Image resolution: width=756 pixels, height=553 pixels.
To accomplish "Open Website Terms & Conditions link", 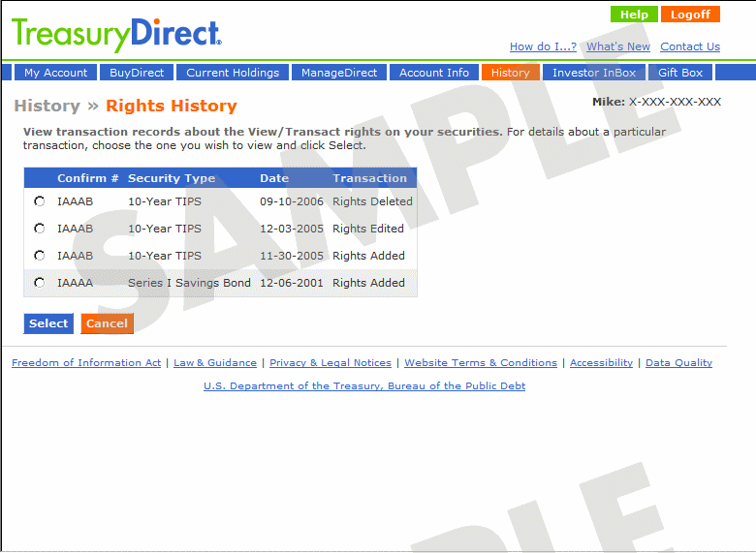I will tap(481, 363).
